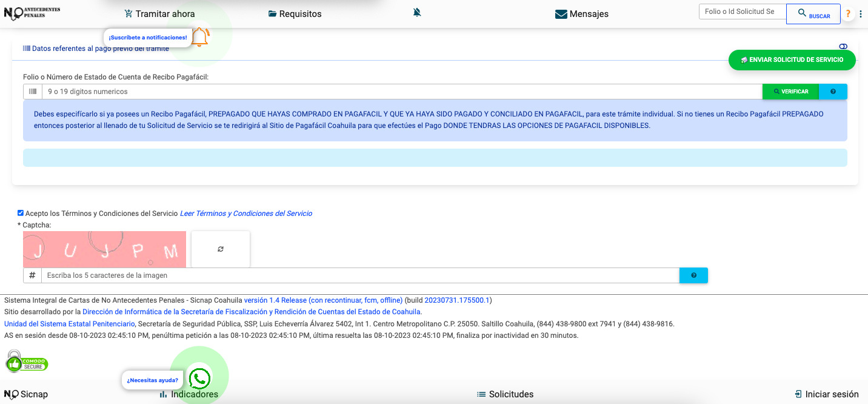The image size is (868, 404).
Task: Uncheck Acepto los Términos y Condiciones
Action: click(x=21, y=213)
